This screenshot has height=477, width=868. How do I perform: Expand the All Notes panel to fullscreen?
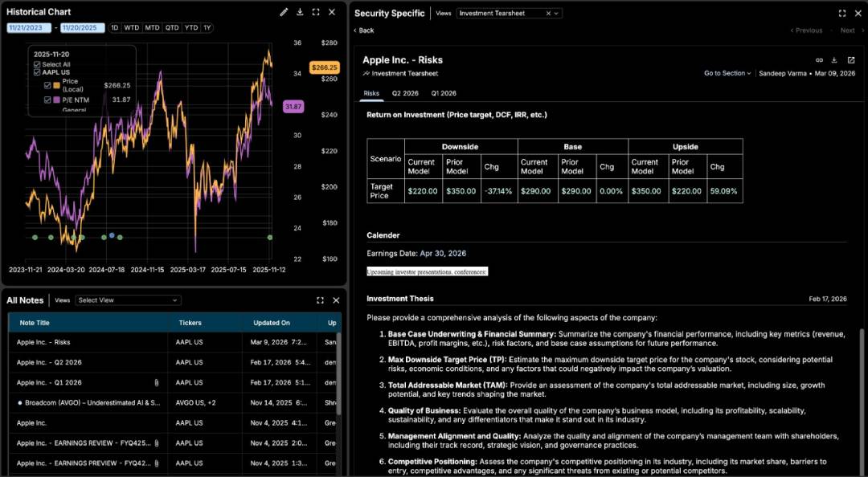(x=320, y=300)
